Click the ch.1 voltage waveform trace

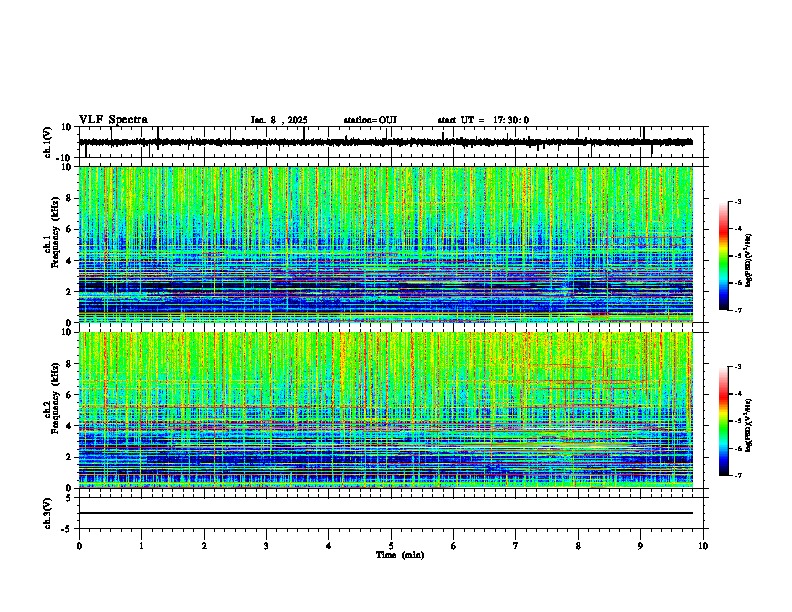click(386, 142)
